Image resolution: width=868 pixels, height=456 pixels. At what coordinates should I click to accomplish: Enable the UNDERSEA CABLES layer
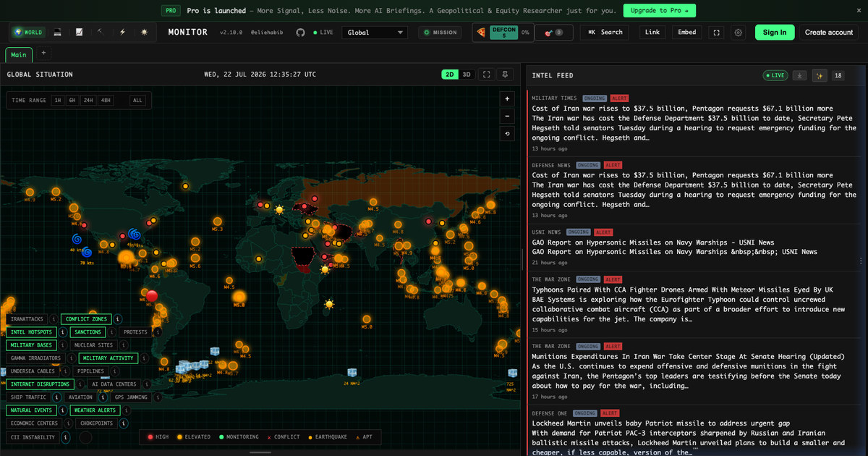click(33, 371)
